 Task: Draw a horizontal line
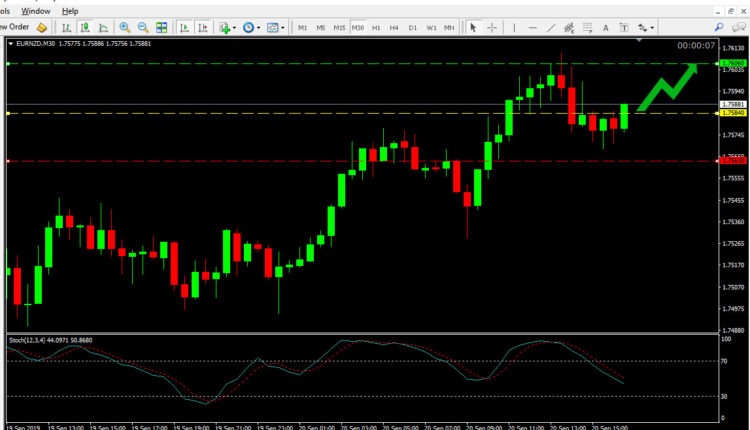coord(532,28)
